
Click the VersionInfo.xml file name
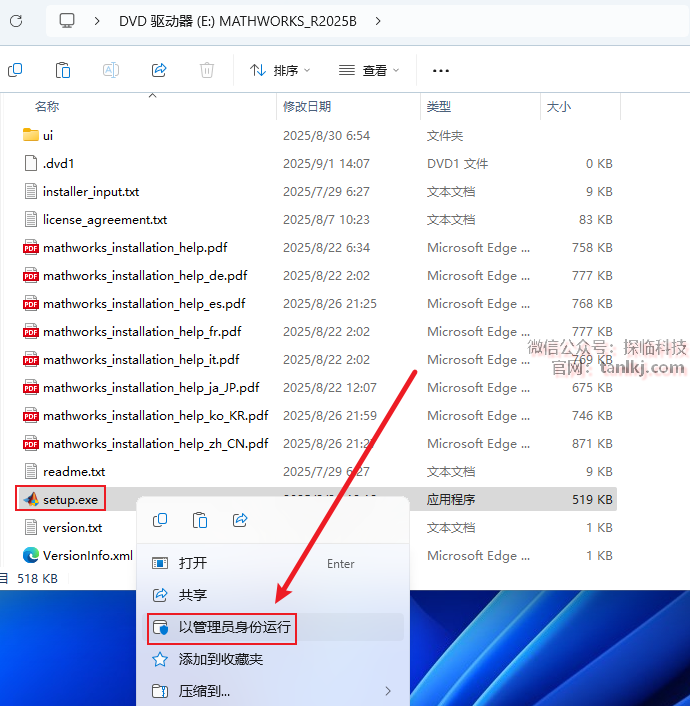[88, 556]
